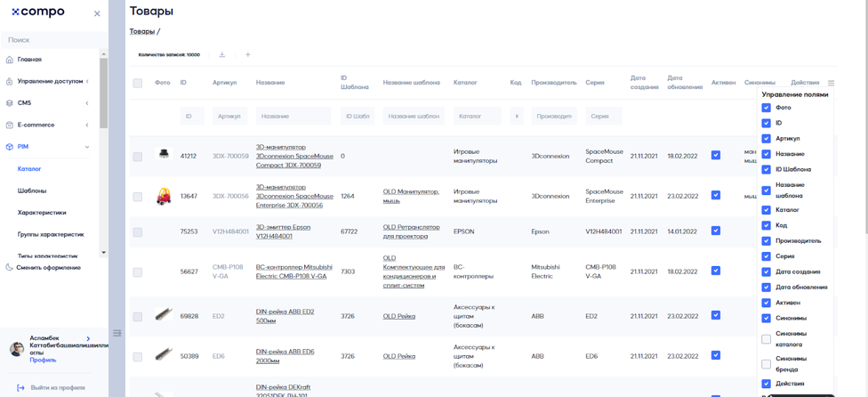Screen dimensions: 868x397
Task: Click the Артикул filter input field
Action: 230,117
